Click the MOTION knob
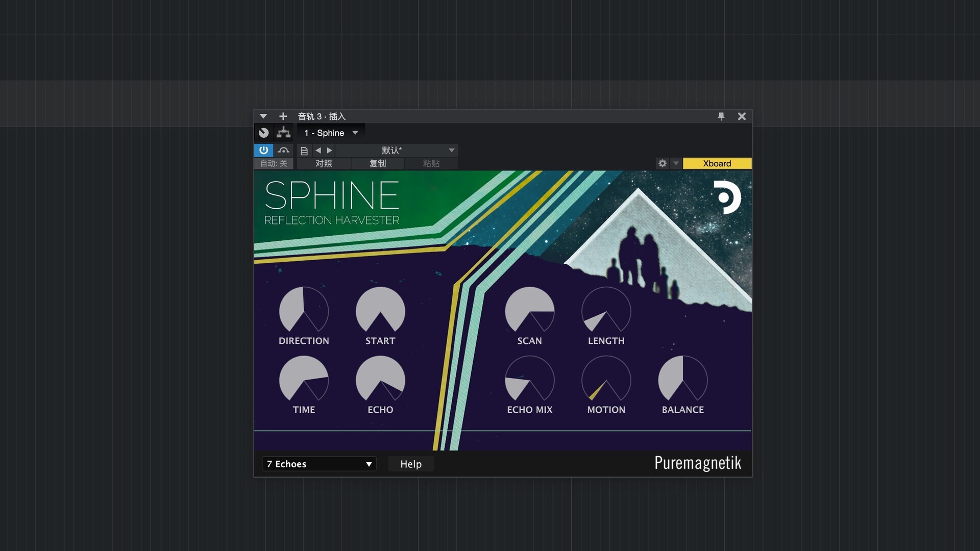980x551 pixels. [x=606, y=379]
